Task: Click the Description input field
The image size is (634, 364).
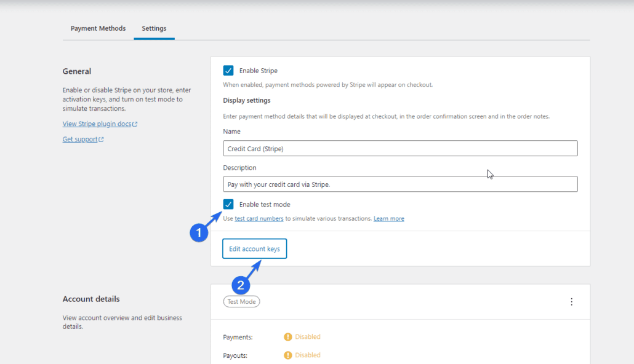Action: (x=400, y=184)
